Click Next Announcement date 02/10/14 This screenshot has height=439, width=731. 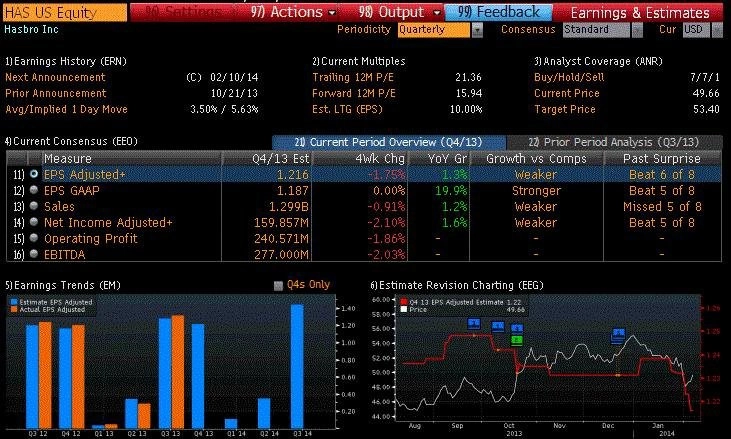click(234, 77)
